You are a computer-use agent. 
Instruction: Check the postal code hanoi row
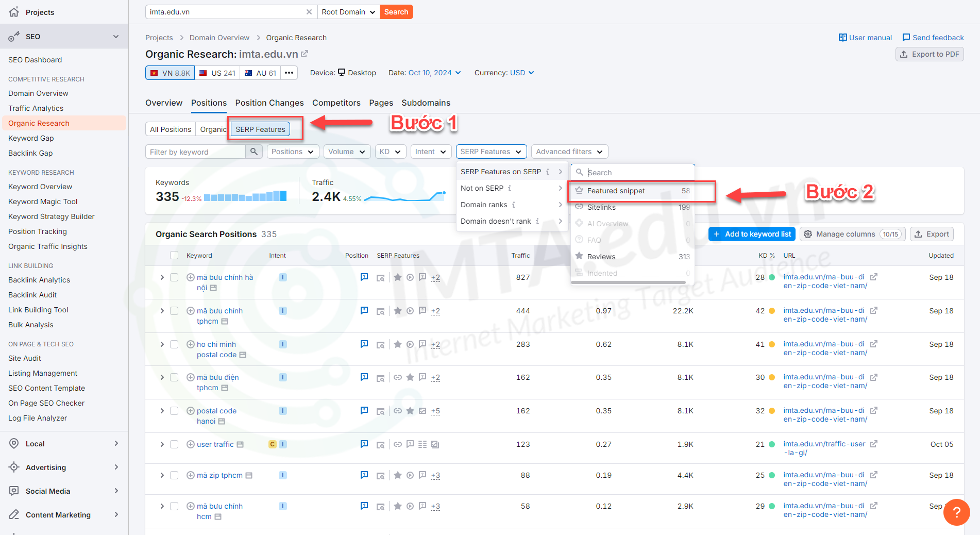[x=174, y=411]
